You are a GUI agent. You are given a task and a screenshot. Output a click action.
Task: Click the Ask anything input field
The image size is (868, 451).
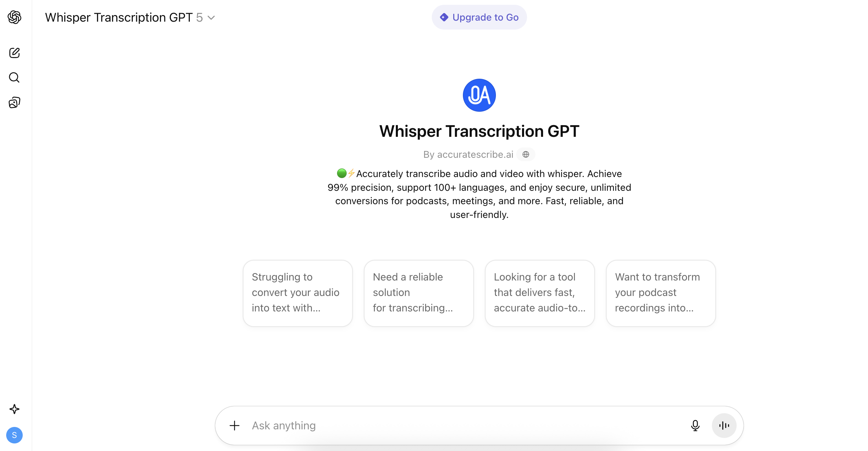[413, 425]
